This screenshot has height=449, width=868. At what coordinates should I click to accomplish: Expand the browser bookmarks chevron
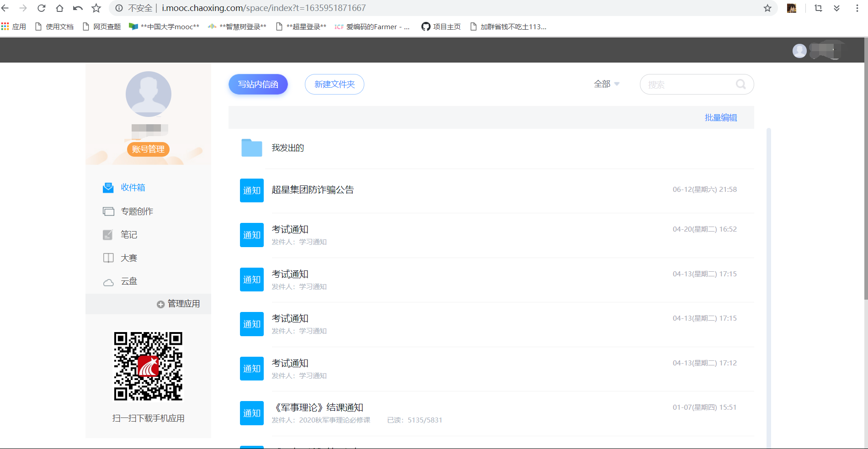(x=837, y=8)
